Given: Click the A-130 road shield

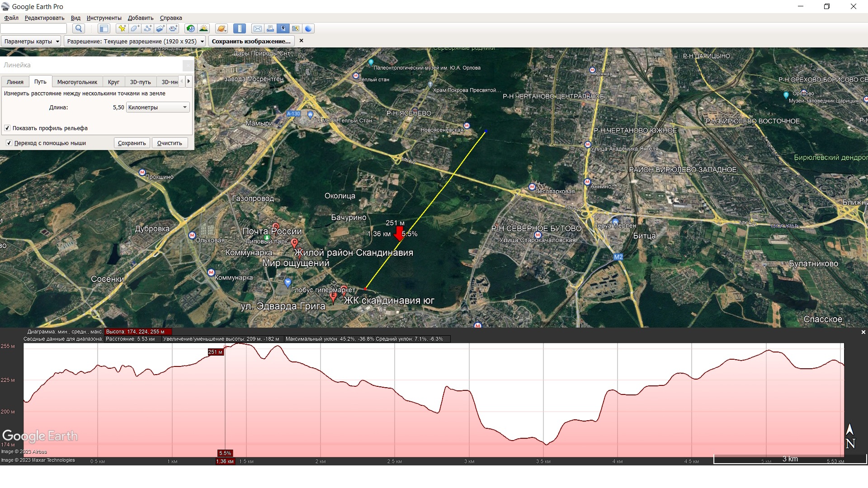Looking at the screenshot, I should point(293,113).
